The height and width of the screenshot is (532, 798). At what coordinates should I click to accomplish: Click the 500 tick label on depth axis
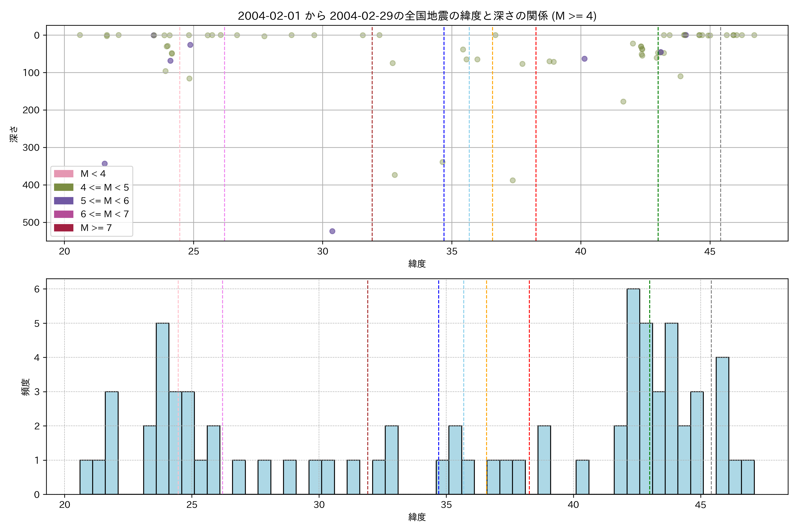point(31,223)
